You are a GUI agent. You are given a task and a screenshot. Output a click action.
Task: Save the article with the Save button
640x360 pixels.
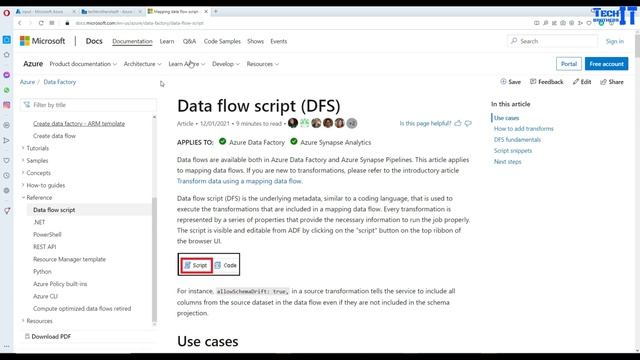[x=511, y=82]
